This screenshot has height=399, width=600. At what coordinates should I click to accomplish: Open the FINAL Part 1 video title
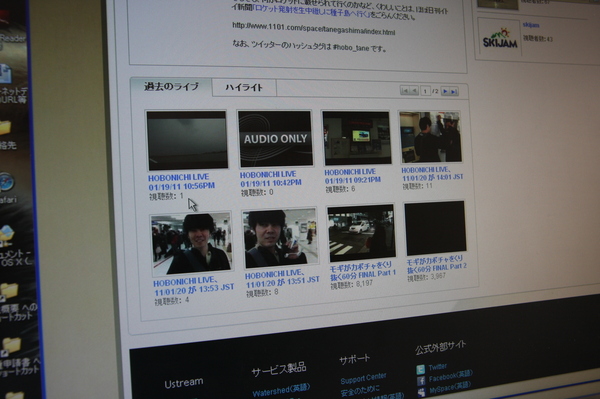pos(363,270)
